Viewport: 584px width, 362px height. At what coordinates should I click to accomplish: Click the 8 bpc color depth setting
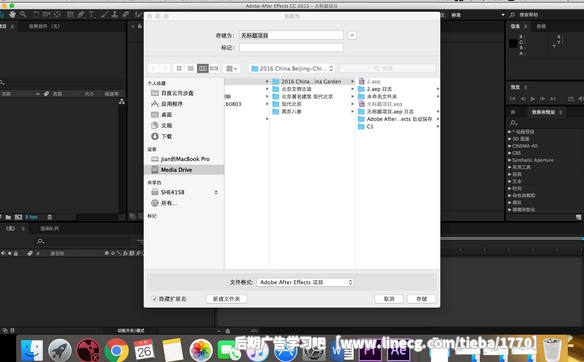31,217
